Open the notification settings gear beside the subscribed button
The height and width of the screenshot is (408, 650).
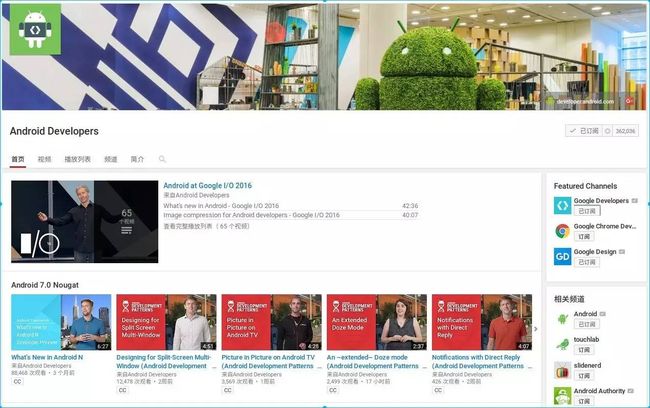click(607, 131)
